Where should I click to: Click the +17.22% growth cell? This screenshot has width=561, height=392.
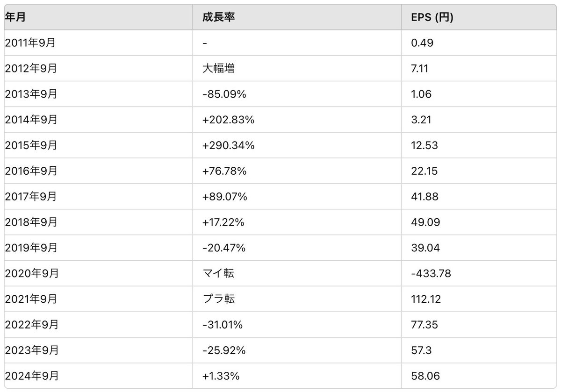223,222
